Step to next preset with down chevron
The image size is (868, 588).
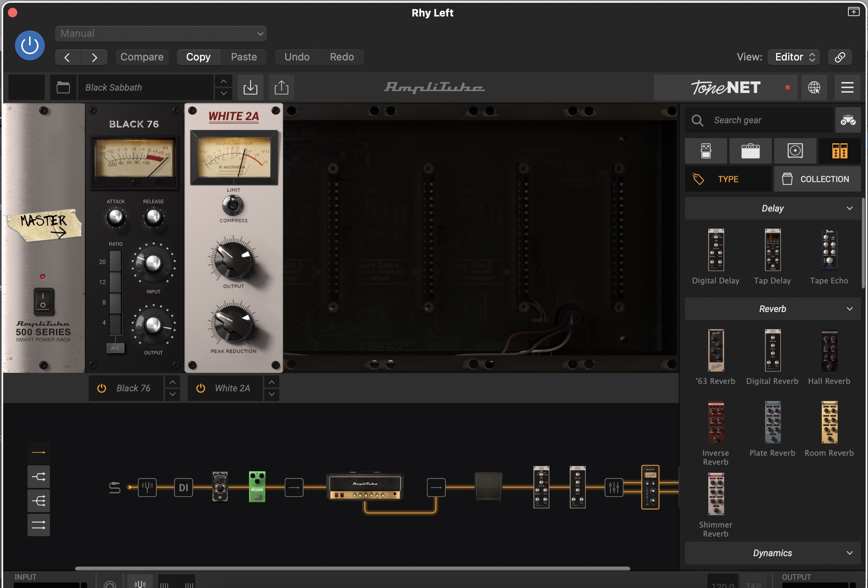click(223, 93)
